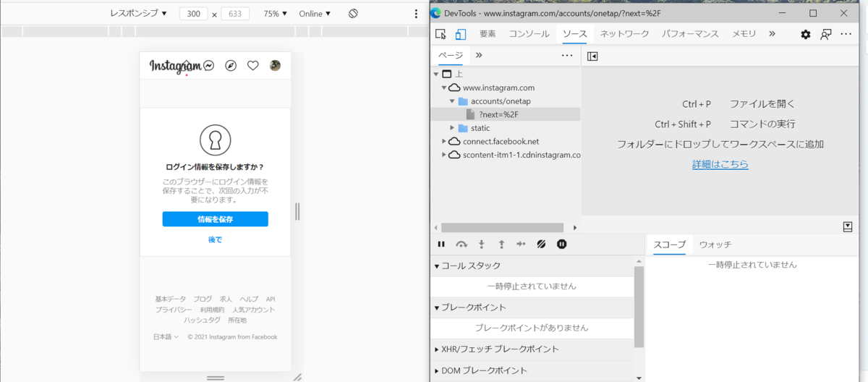Rotate the device viewport icon
The height and width of the screenshot is (382, 868).
(353, 14)
